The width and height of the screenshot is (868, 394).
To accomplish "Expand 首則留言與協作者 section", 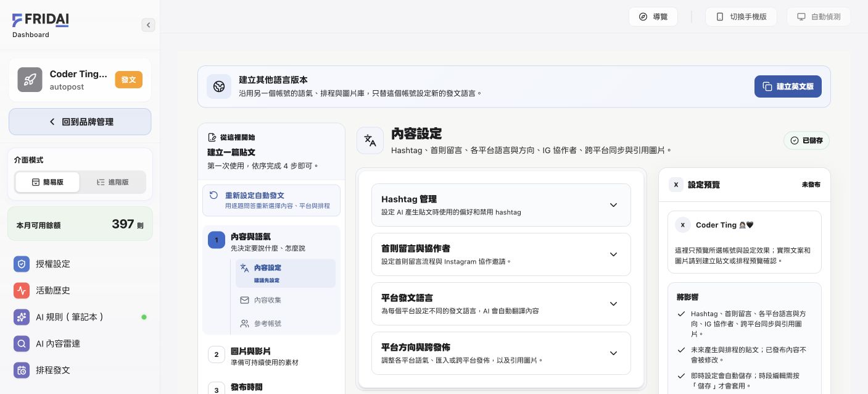I will [501, 254].
